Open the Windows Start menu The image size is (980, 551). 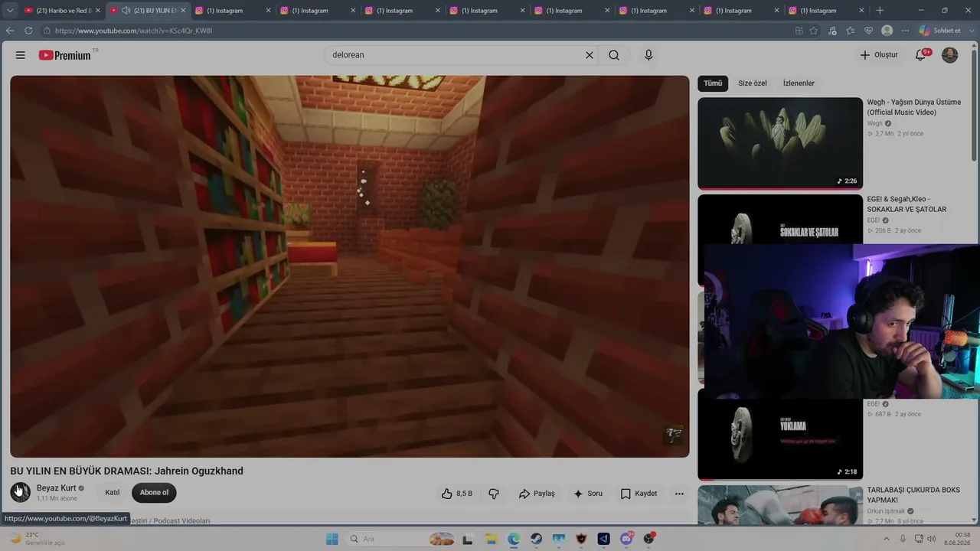tap(332, 539)
